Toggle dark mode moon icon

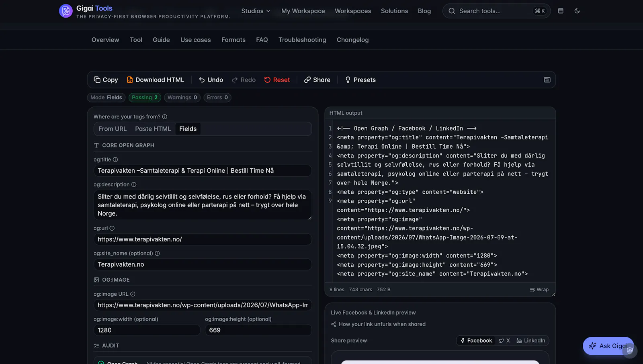(x=577, y=11)
